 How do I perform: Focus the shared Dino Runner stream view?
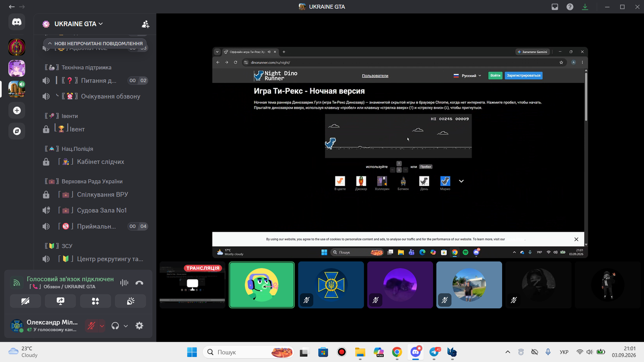pos(400,152)
